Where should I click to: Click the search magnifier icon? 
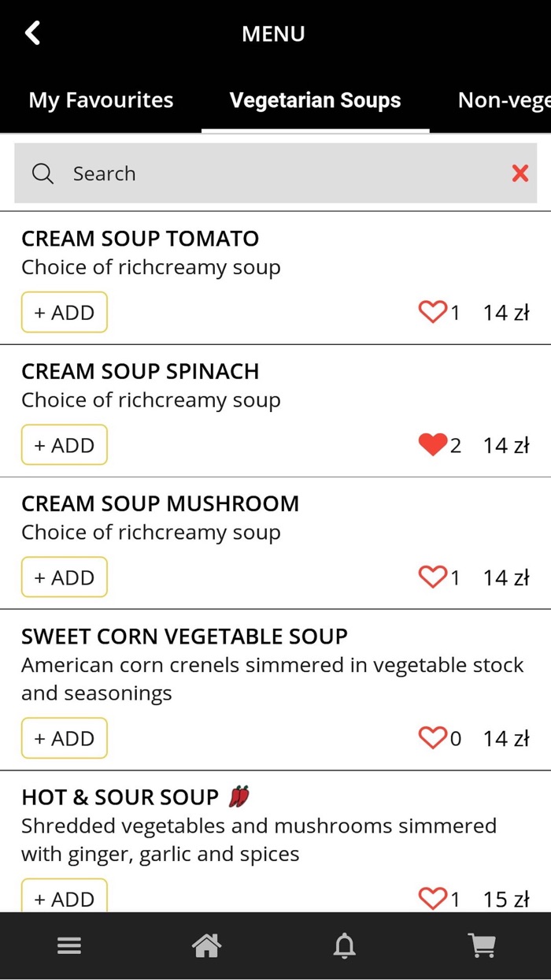tap(43, 173)
